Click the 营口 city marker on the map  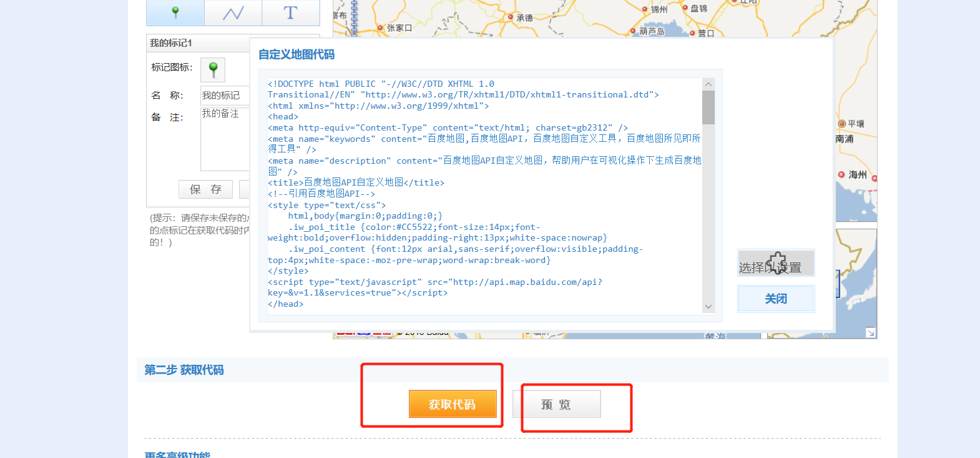coord(692,33)
